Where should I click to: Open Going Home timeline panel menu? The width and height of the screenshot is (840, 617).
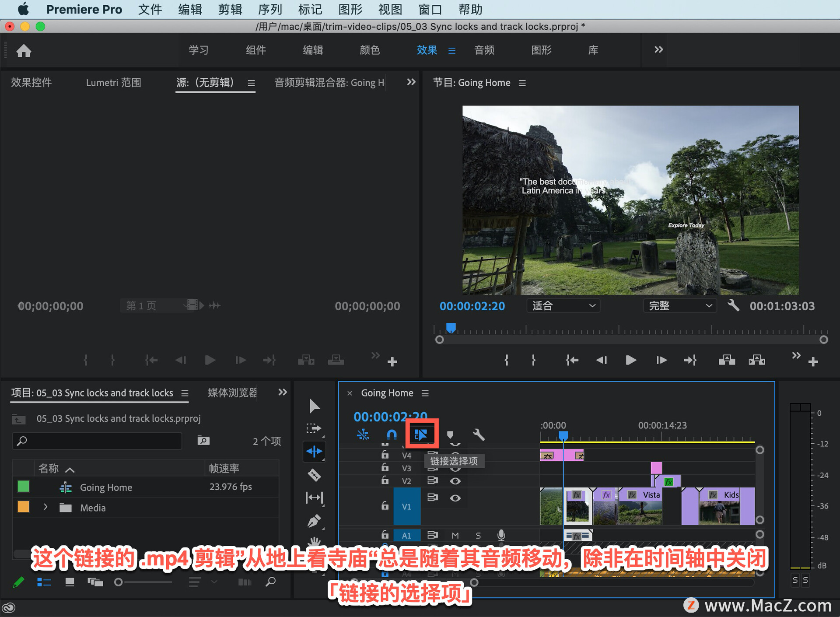click(x=425, y=393)
